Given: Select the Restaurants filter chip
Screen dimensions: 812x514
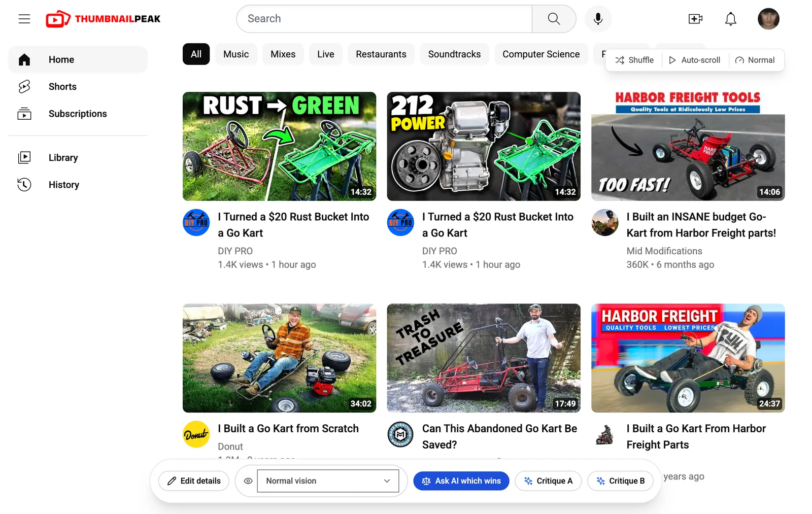Looking at the screenshot, I should [x=381, y=54].
